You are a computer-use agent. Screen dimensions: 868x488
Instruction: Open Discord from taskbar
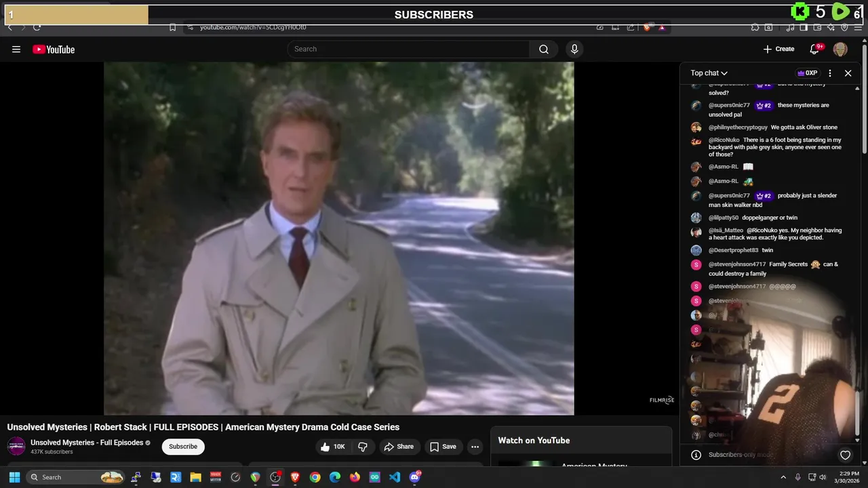tap(415, 477)
